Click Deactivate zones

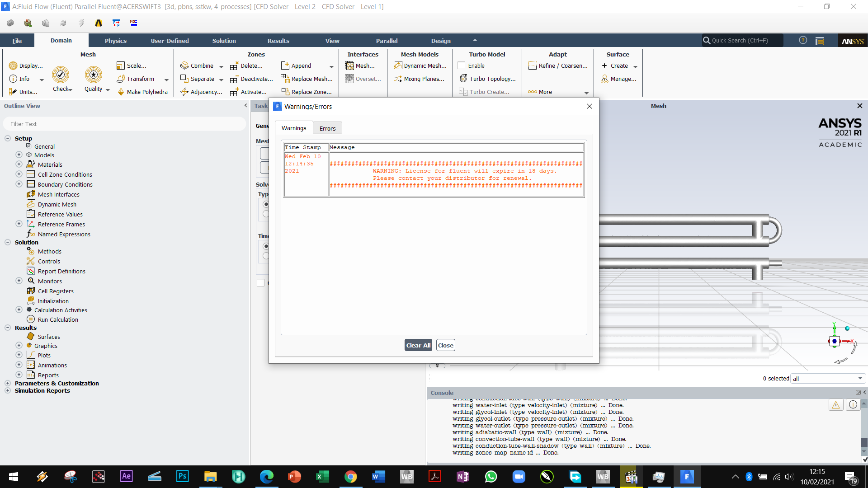(x=252, y=79)
